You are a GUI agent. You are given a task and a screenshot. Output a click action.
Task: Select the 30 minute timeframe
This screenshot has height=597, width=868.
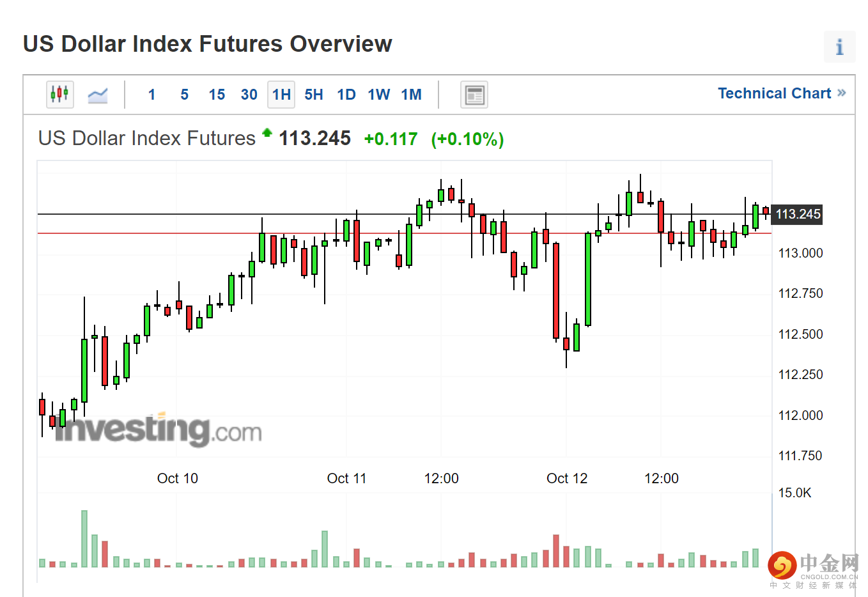point(249,95)
